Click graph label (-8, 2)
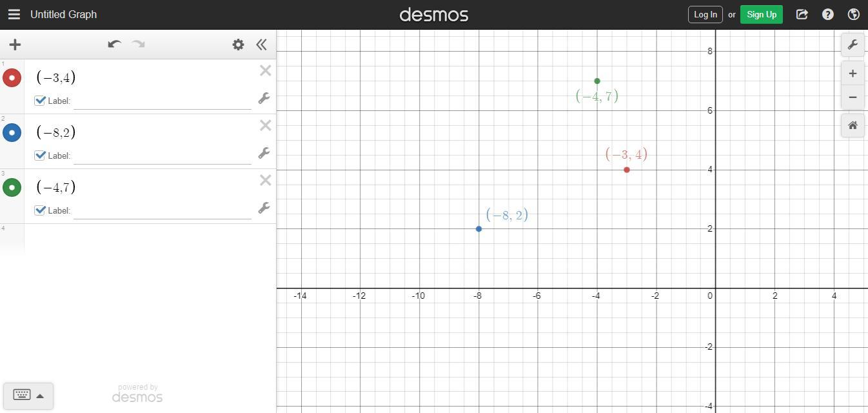868x413 pixels. 507,215
